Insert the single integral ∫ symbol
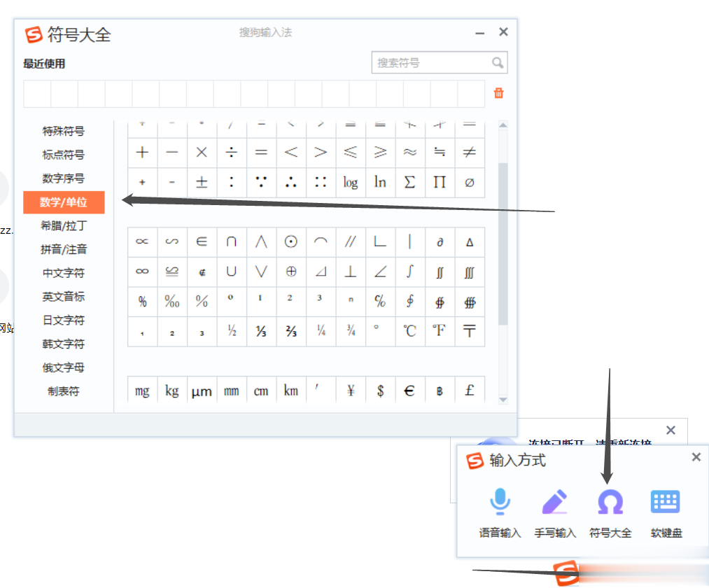This screenshot has height=588, width=709. tap(409, 272)
